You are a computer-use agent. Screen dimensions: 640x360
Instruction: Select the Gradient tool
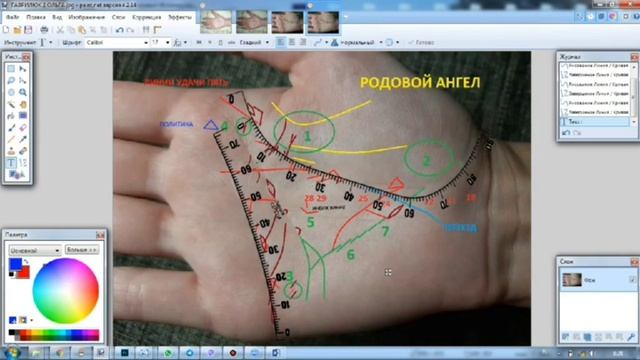point(23,116)
